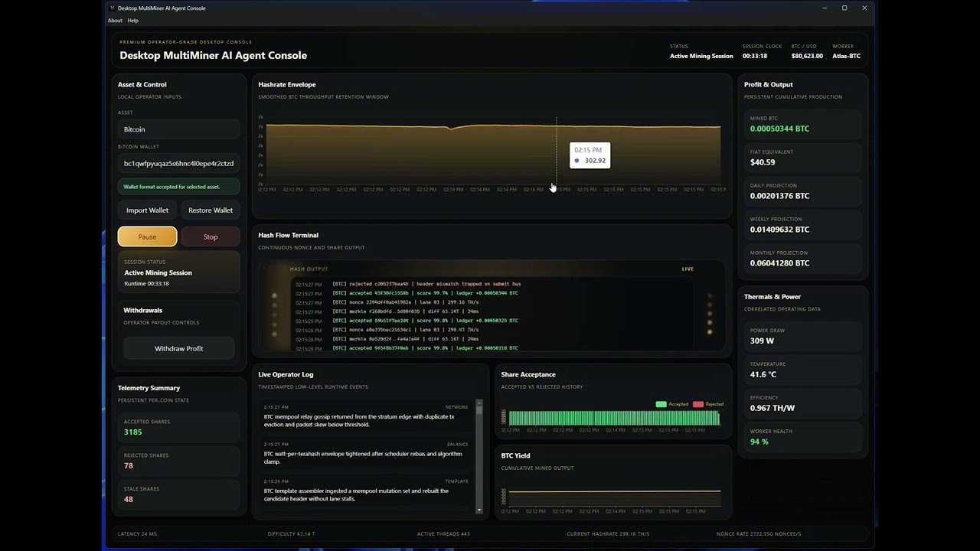This screenshot has height=551, width=980.
Task: Click the Worker Health value 94 %
Action: 759,442
